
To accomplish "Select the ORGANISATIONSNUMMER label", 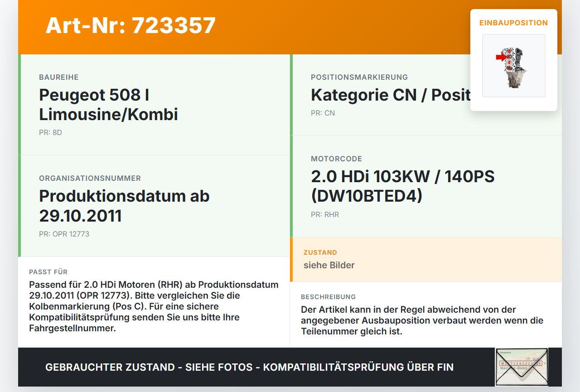I will [90, 179].
